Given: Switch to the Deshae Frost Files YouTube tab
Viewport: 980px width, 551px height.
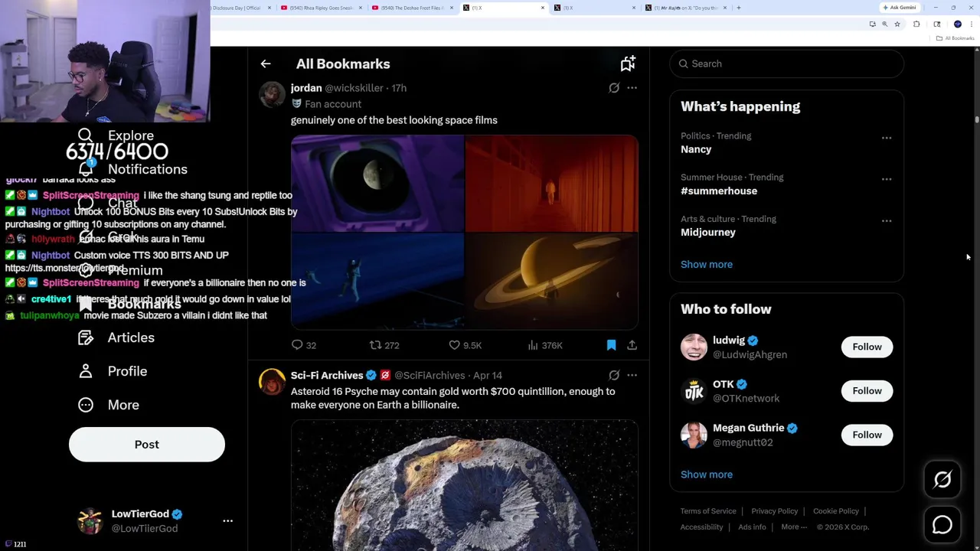Looking at the screenshot, I should click(x=412, y=8).
